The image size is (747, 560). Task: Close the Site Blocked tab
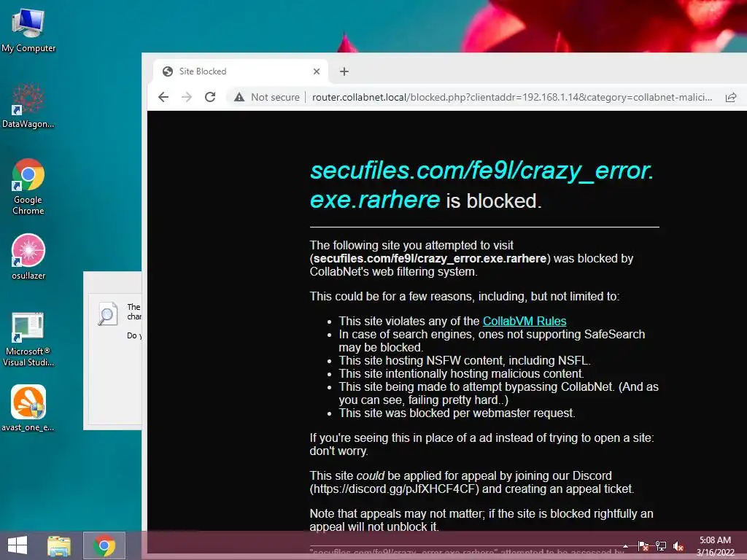pos(317,71)
